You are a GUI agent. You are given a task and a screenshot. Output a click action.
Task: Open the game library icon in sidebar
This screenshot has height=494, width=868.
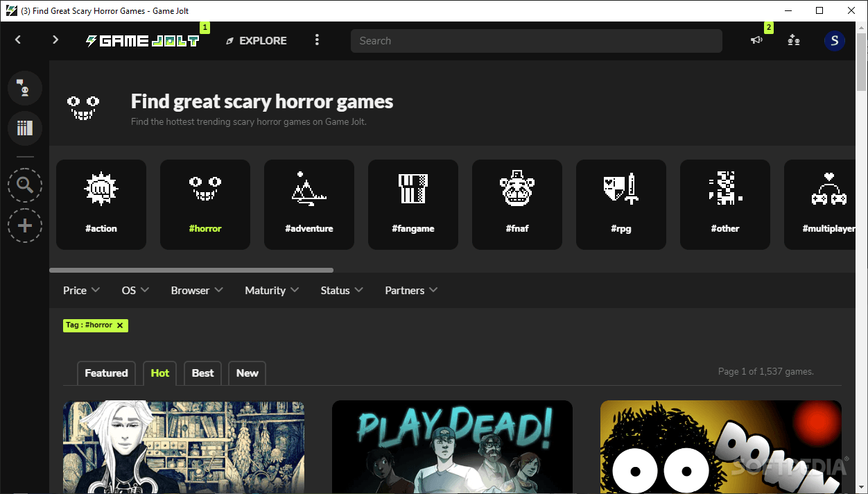point(24,128)
